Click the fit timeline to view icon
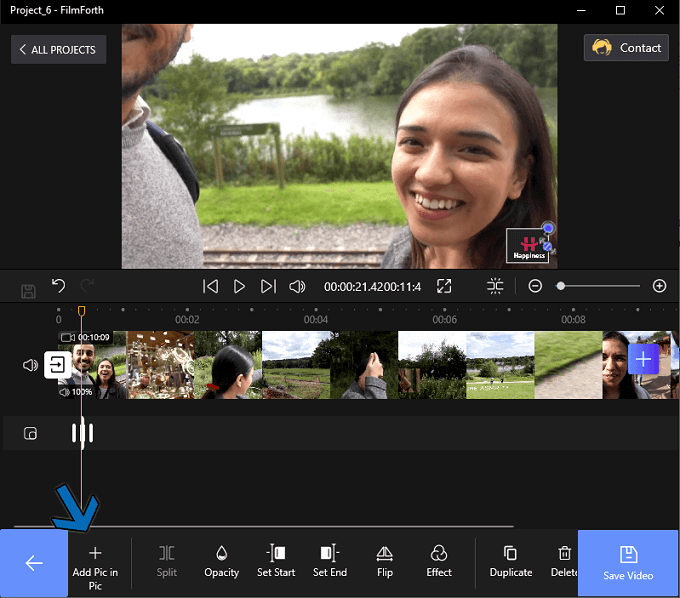 (495, 286)
